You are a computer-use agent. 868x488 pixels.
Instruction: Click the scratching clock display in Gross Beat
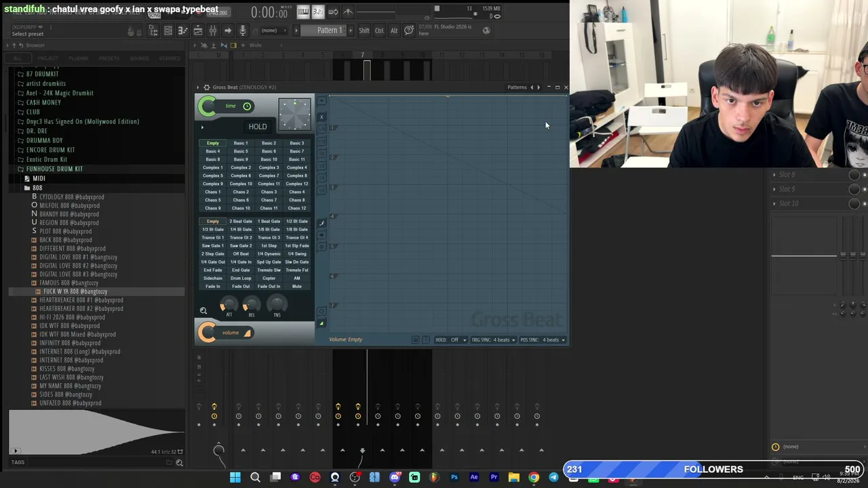[x=294, y=115]
